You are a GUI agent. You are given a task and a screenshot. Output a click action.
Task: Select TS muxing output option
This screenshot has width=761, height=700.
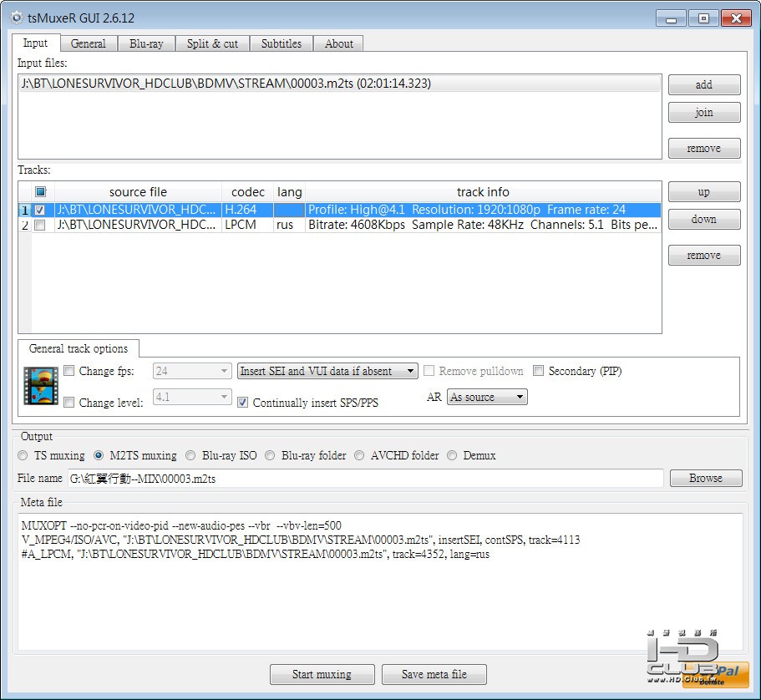tap(23, 455)
